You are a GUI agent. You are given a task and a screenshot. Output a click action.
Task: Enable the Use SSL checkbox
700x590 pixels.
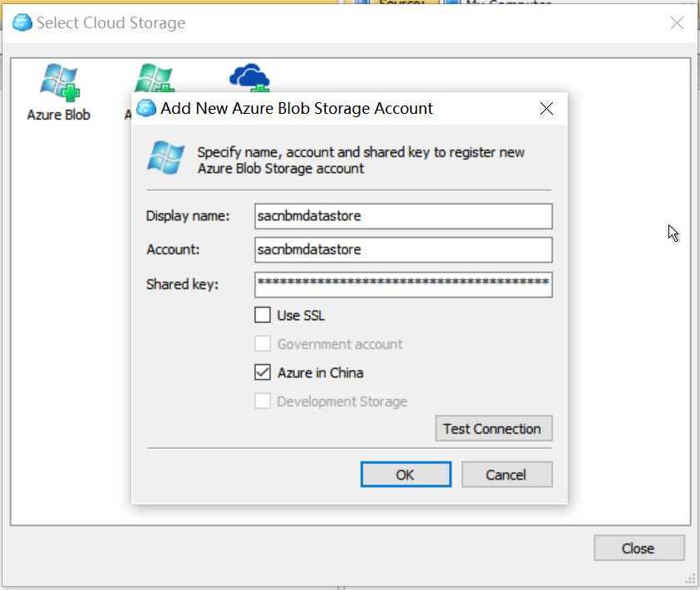point(263,315)
